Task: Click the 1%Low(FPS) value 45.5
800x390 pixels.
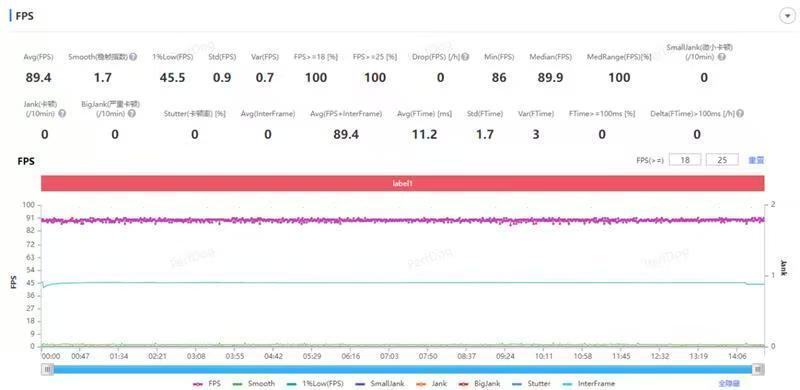Action: pos(172,78)
